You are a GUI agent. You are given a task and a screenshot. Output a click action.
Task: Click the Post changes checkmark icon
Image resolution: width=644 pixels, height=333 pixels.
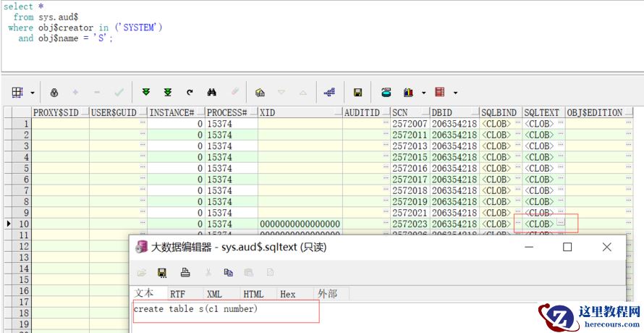click(119, 93)
